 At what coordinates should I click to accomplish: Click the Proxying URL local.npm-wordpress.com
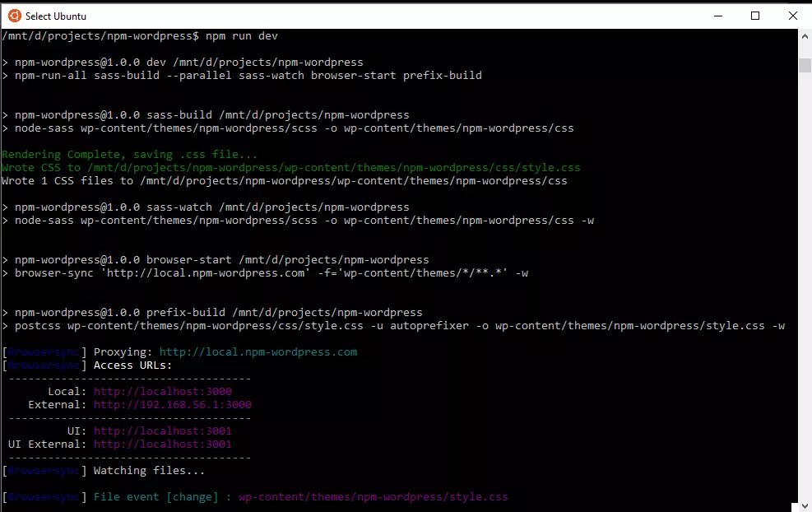click(258, 351)
